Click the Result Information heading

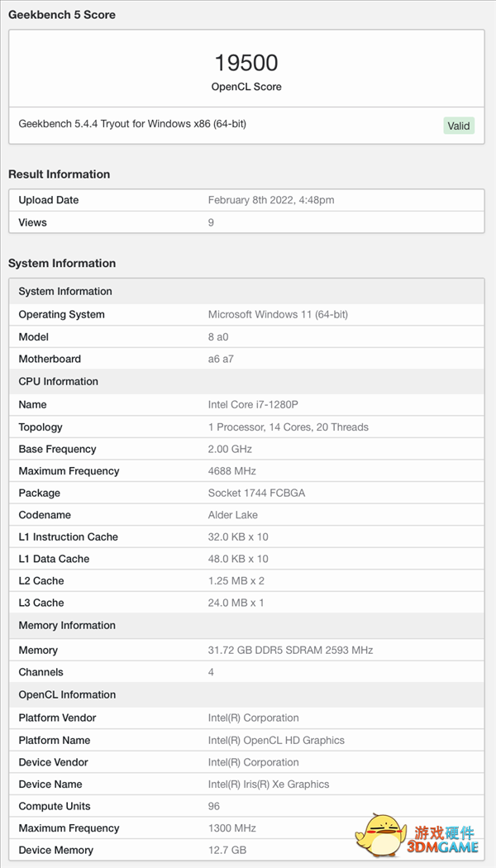click(x=59, y=174)
